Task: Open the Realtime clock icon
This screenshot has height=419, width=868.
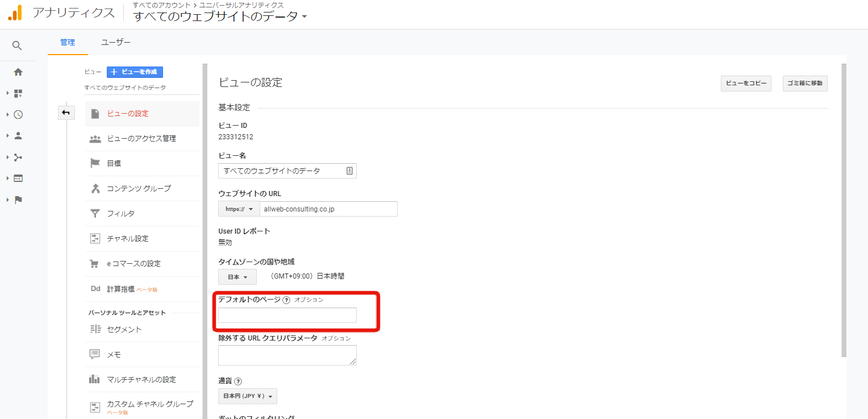Action: (x=18, y=114)
